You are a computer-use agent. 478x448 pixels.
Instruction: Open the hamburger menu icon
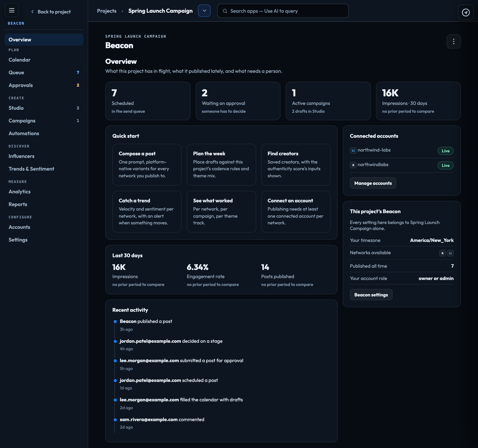click(12, 10)
